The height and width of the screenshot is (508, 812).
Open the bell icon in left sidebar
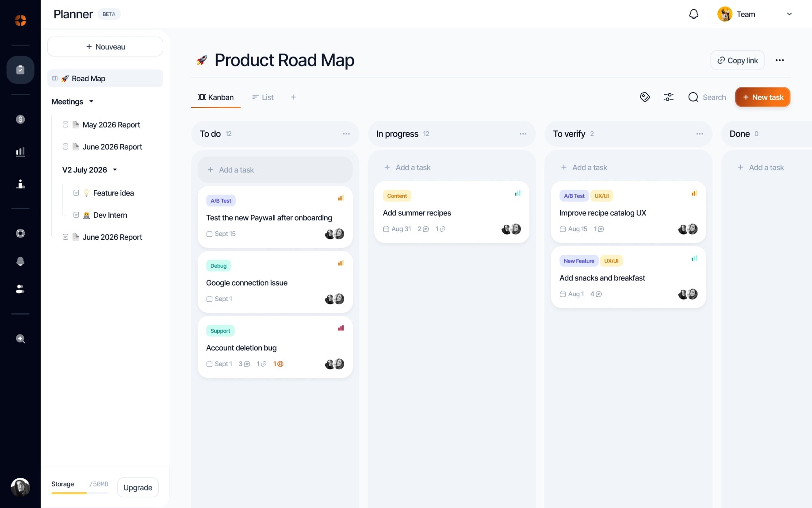20,261
